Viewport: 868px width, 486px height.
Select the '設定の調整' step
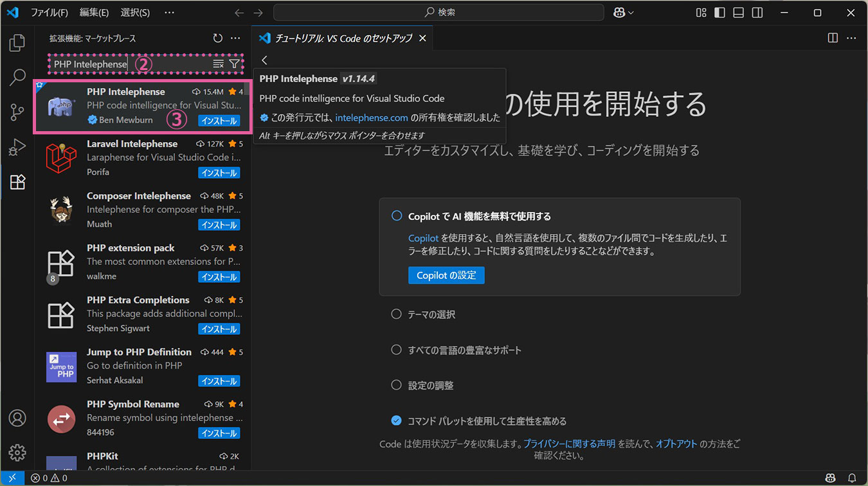[431, 386]
